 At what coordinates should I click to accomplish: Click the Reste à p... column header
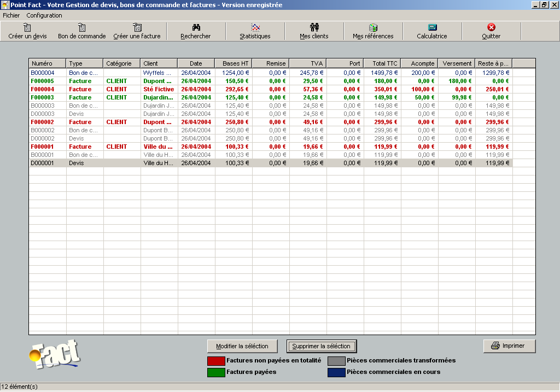(x=493, y=63)
